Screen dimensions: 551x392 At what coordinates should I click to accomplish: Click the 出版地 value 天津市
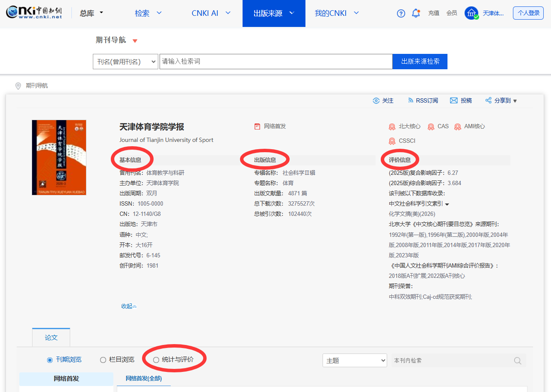[x=149, y=224]
